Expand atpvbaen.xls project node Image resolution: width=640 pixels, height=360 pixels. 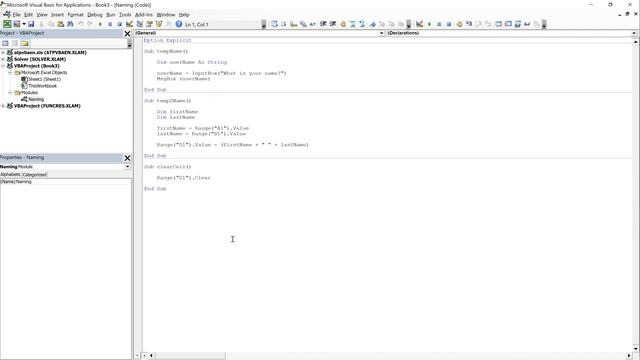pyautogui.click(x=3, y=53)
